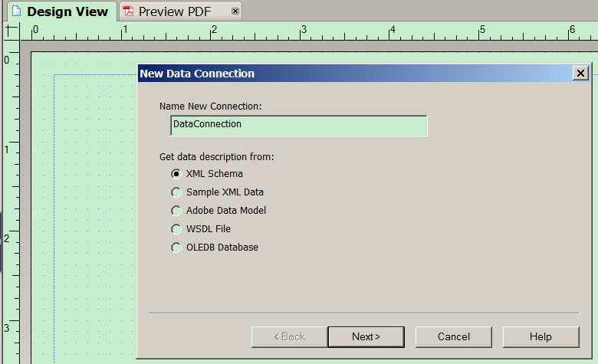Image resolution: width=598 pixels, height=364 pixels.
Task: Close the New Data Connection dialog
Action: 580,73
